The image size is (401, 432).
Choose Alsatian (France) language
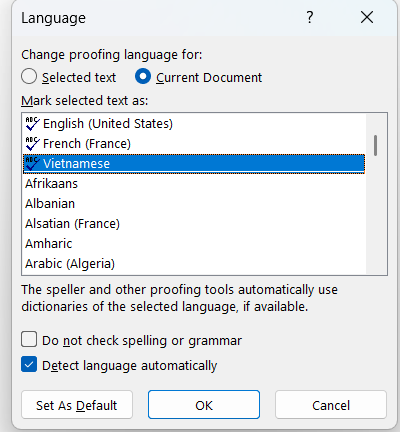click(x=194, y=224)
